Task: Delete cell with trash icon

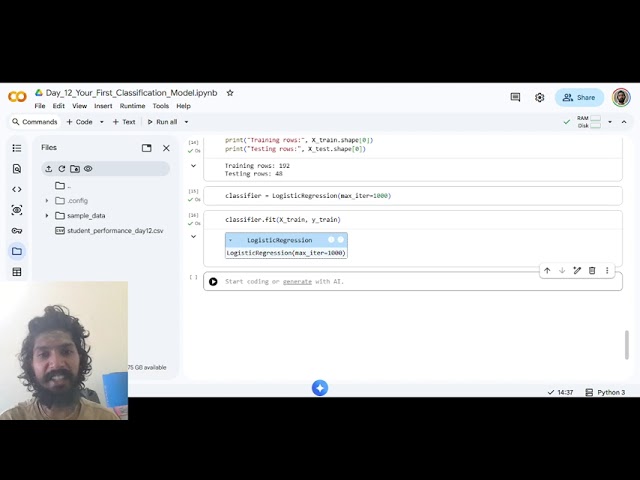Action: click(592, 271)
